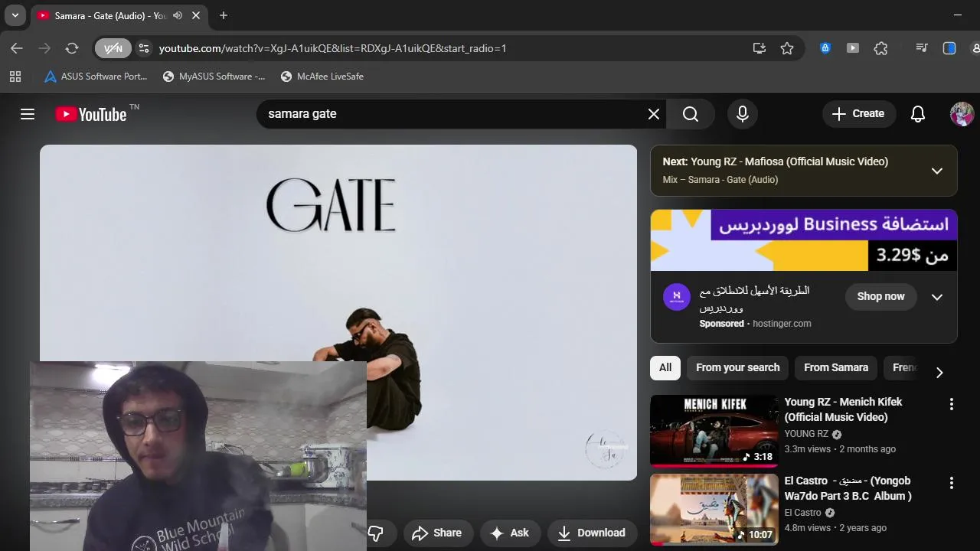Start voice search with microphone
Image resolution: width=980 pixels, height=551 pixels.
(743, 114)
